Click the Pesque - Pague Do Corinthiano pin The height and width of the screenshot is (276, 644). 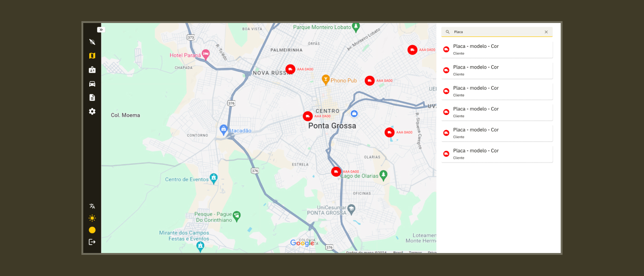coord(236,215)
